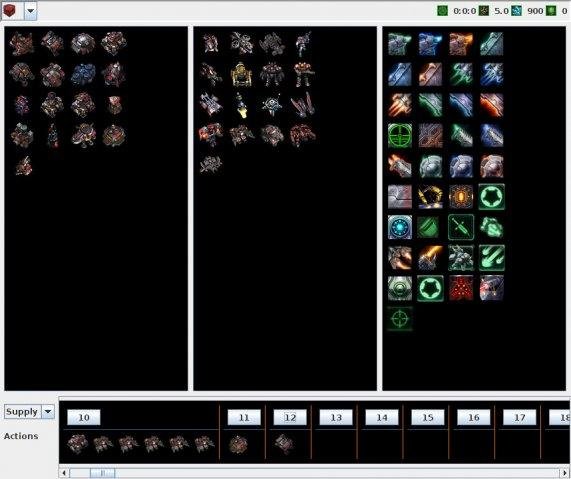
Task: Select the first unit icon in the units panel
Action: (211, 44)
